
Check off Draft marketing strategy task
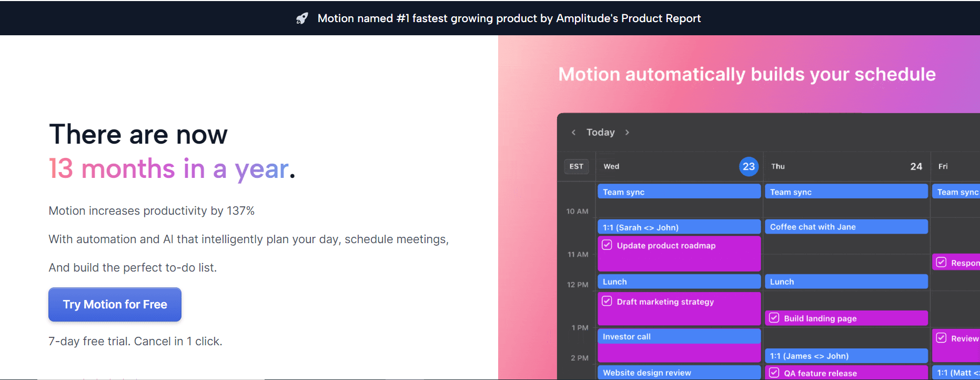607,301
